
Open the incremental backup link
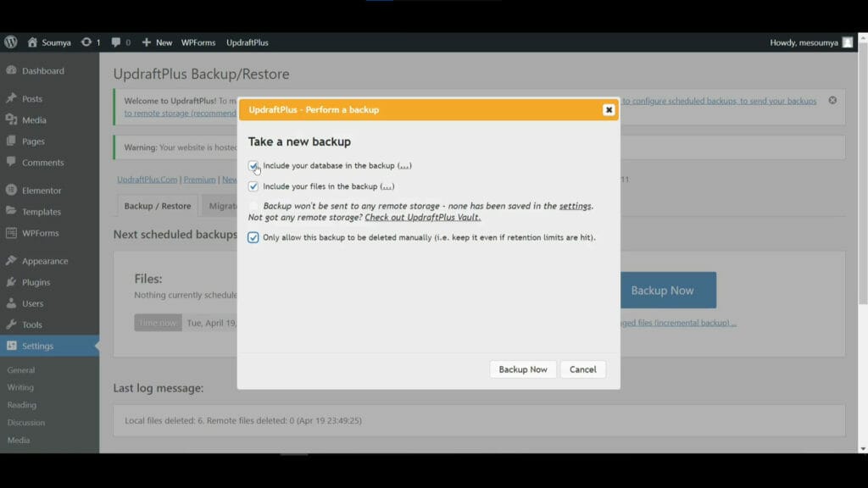pyautogui.click(x=678, y=323)
